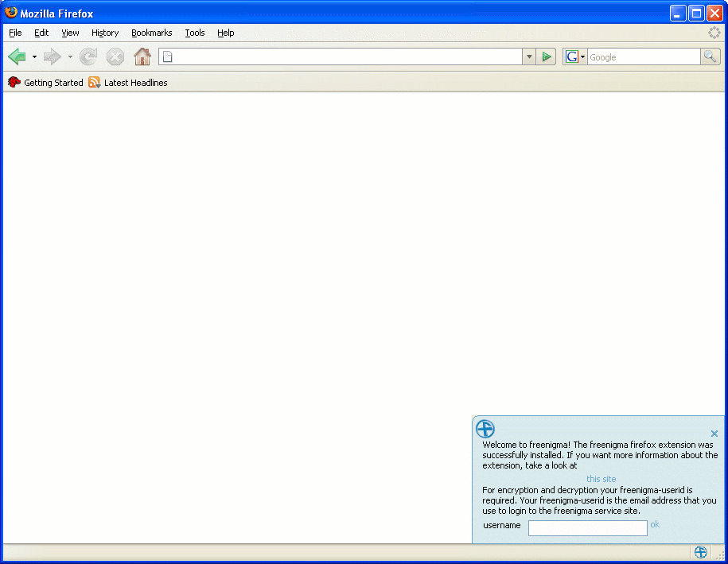The image size is (728, 564).
Task: Open the Latest Headlines feed bookmark
Action: (127, 83)
